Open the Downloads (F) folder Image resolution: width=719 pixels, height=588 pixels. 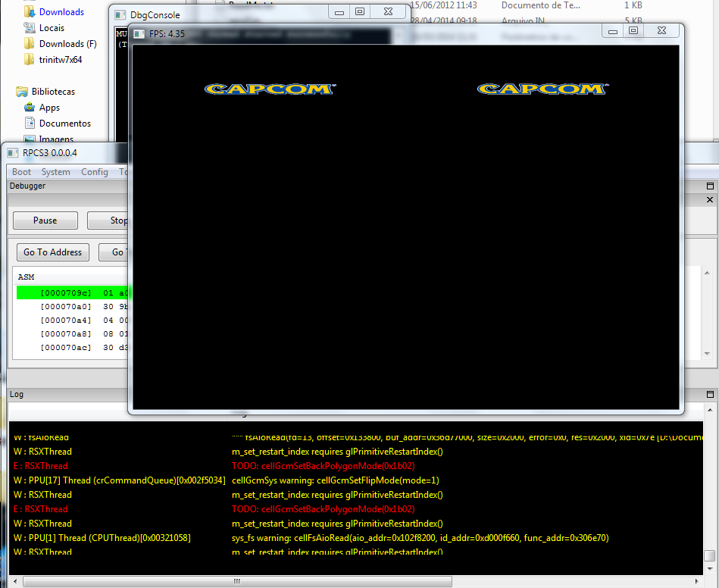point(67,44)
